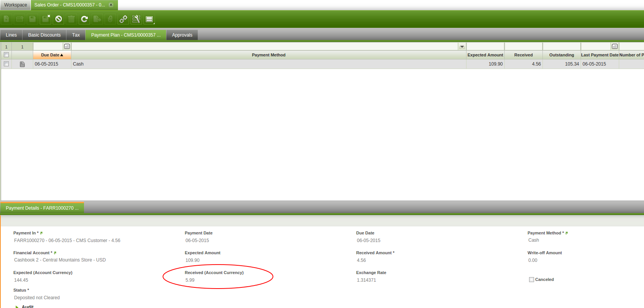
Task: Click the 5.99 received account currency value
Action: pyautogui.click(x=190, y=280)
